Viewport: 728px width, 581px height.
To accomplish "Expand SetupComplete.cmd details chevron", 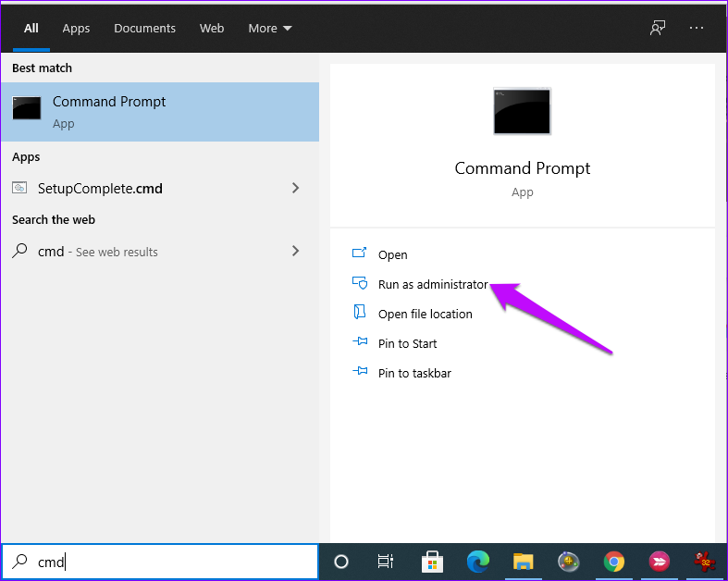I will [x=295, y=188].
